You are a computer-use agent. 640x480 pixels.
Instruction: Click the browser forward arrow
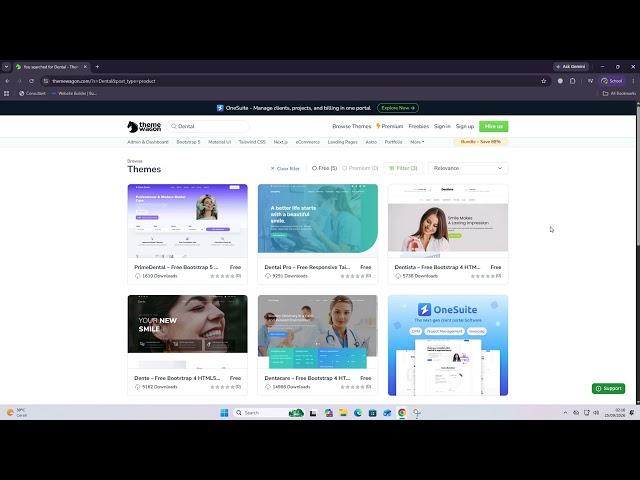click(x=19, y=81)
